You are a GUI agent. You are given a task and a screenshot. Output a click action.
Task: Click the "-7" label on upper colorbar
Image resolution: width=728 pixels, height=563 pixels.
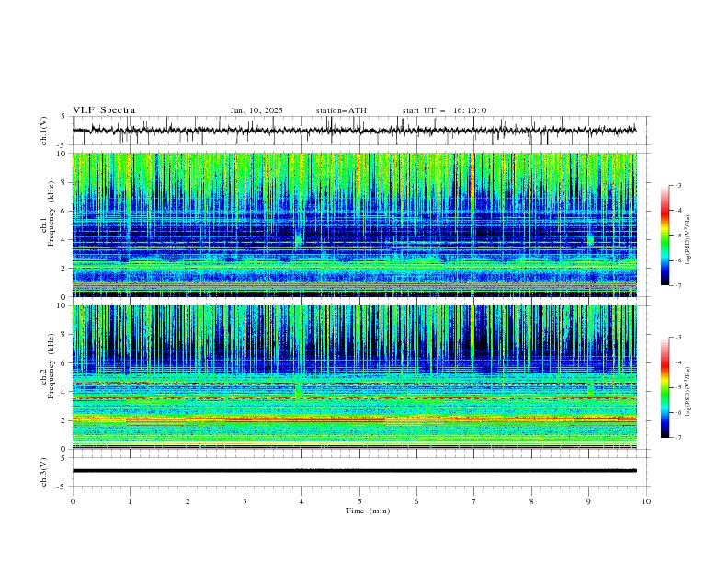(x=677, y=285)
